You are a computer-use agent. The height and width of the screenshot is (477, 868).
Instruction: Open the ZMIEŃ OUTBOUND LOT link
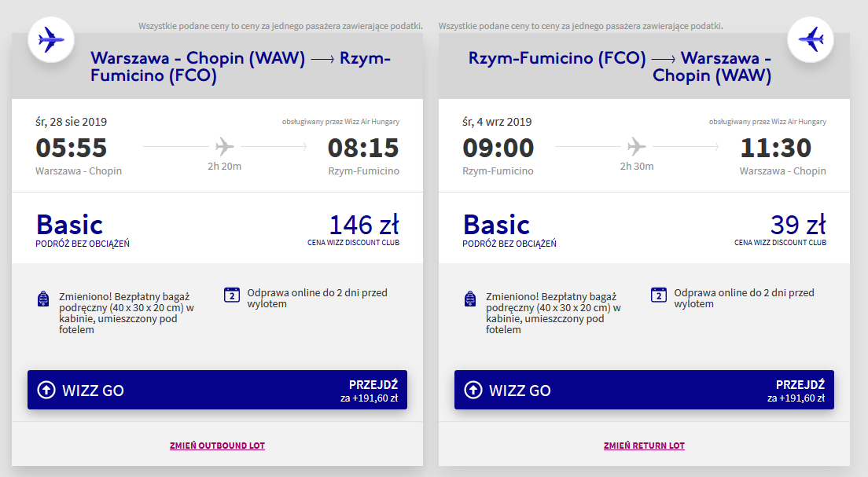tap(217, 446)
